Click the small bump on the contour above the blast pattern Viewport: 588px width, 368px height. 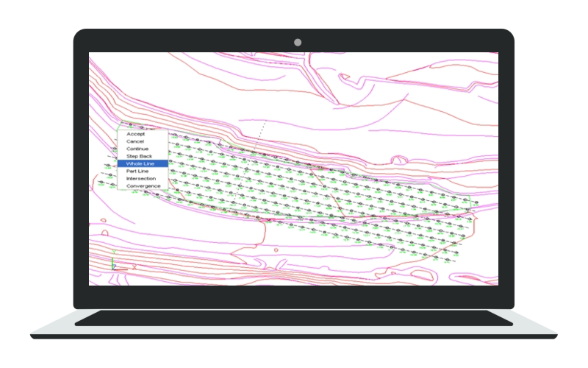tap(399, 160)
